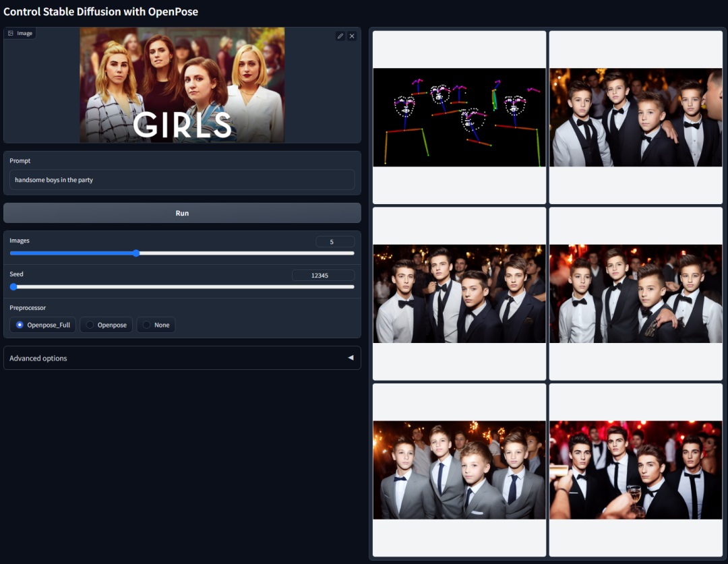The width and height of the screenshot is (728, 564).
Task: Remove the uploaded image with the X icon
Action: pos(352,36)
